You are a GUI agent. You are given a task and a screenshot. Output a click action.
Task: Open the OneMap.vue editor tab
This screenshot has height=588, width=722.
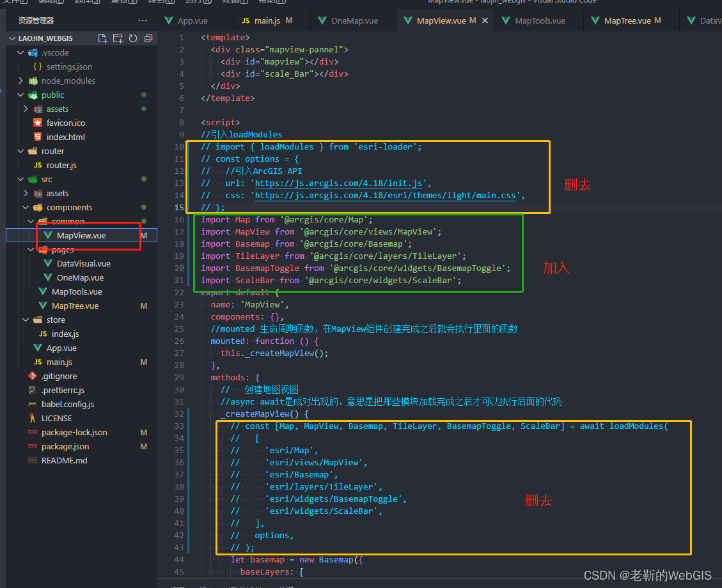354,20
